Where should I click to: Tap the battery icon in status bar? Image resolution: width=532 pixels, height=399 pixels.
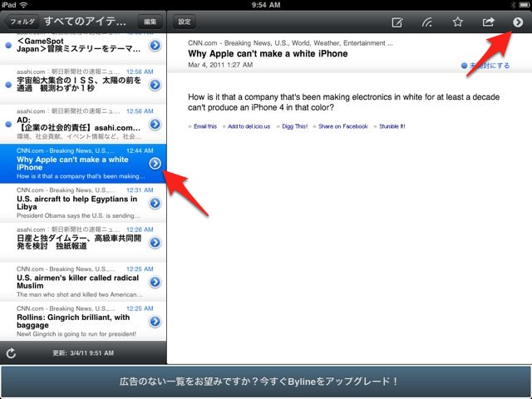tap(525, 5)
